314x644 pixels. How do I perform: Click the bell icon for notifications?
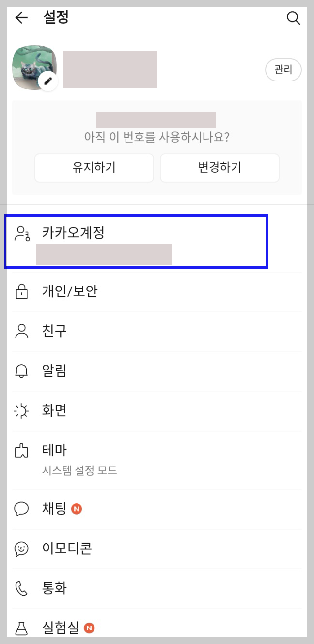coord(21,371)
